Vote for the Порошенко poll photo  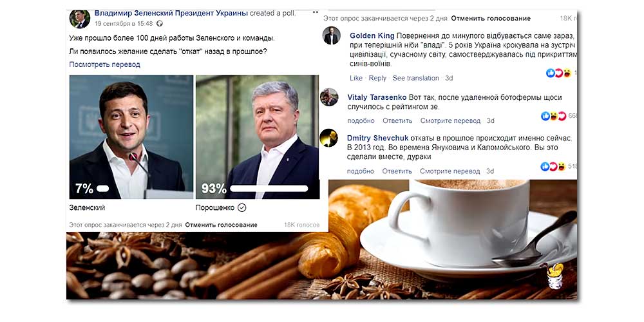pyautogui.click(x=257, y=137)
